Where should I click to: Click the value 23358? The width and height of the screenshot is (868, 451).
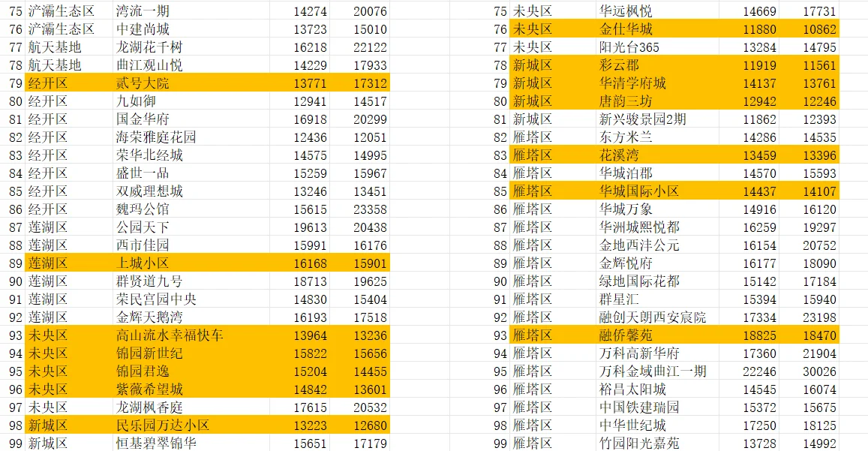371,209
